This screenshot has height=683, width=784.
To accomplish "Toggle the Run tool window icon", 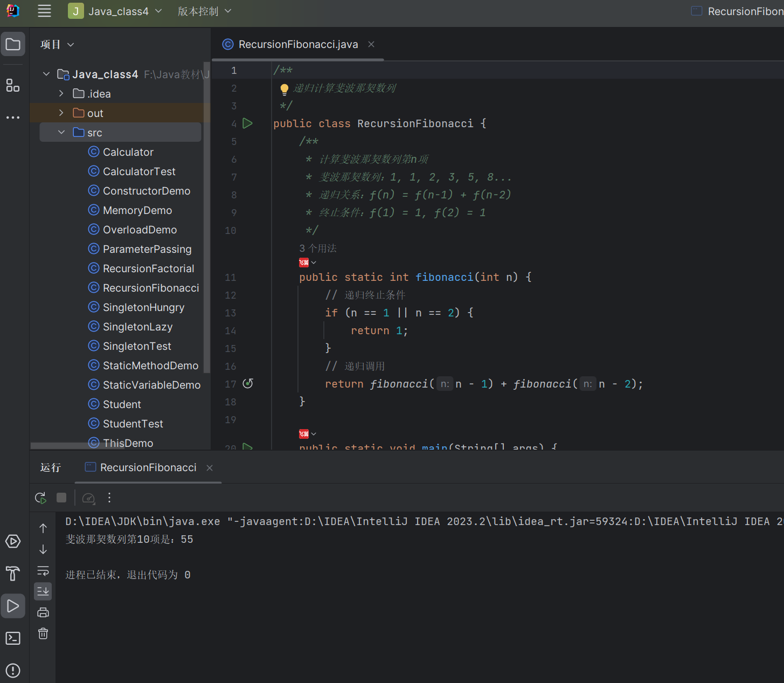I will 13,606.
